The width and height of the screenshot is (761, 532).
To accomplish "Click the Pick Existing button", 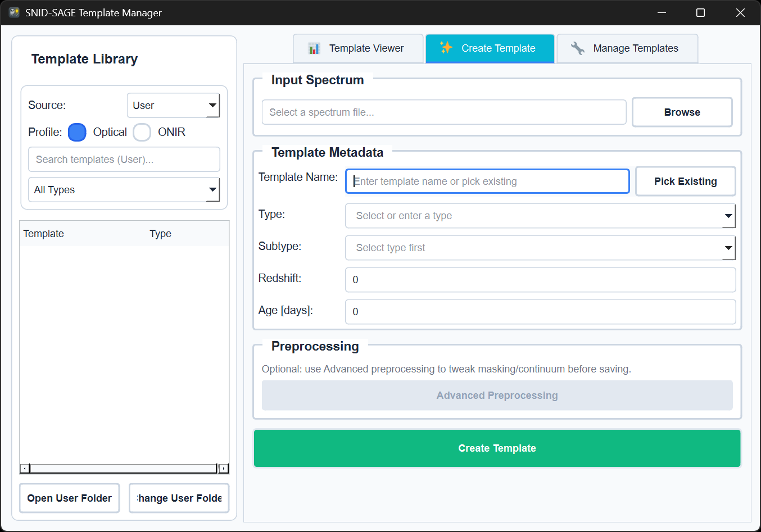I will [685, 181].
